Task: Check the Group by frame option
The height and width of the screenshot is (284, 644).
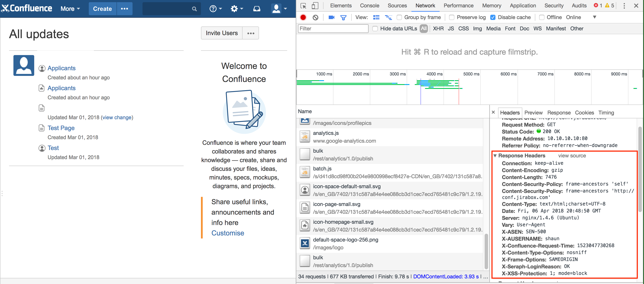Action: (399, 17)
